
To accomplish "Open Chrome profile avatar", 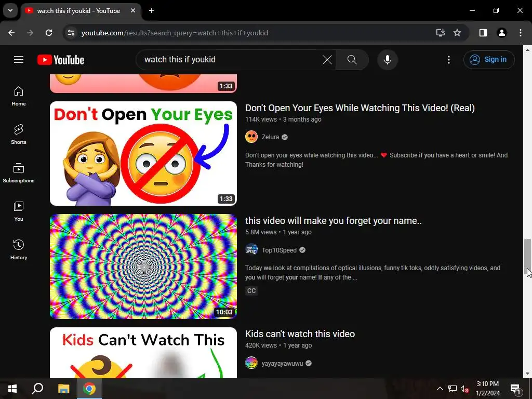I will pyautogui.click(x=502, y=33).
